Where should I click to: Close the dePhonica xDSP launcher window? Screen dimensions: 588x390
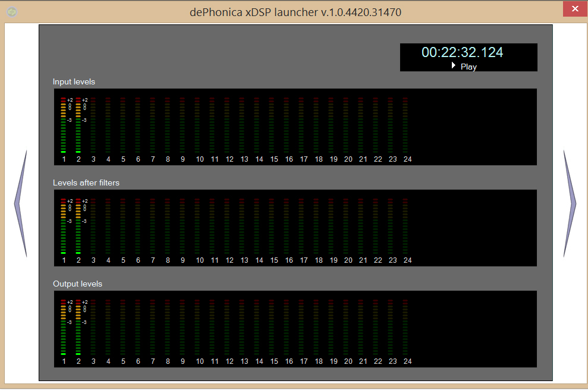pos(575,9)
